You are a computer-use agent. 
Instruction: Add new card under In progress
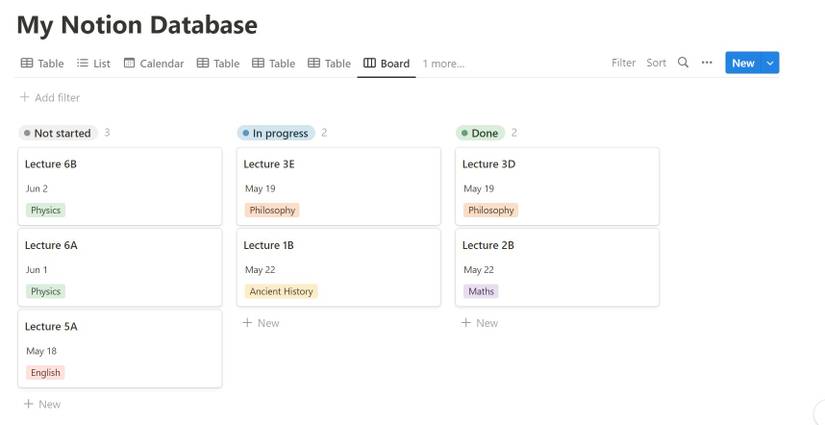(261, 323)
